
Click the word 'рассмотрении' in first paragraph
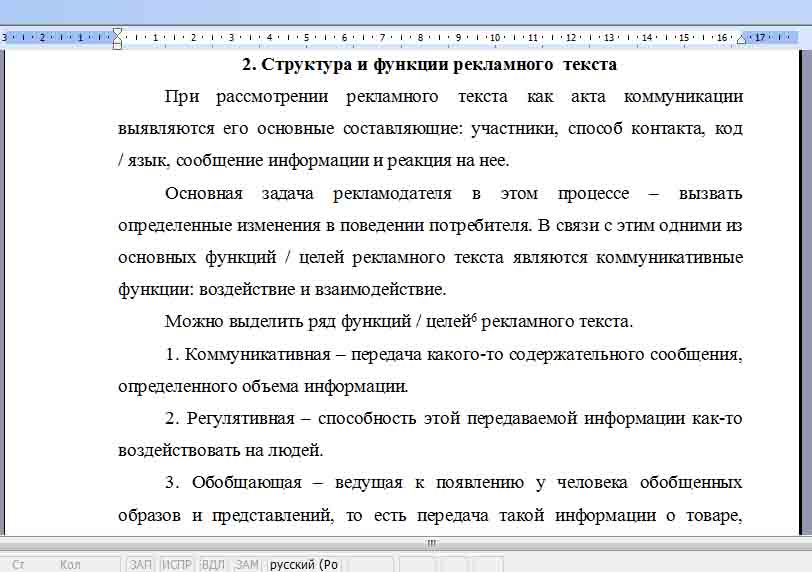coord(272,97)
